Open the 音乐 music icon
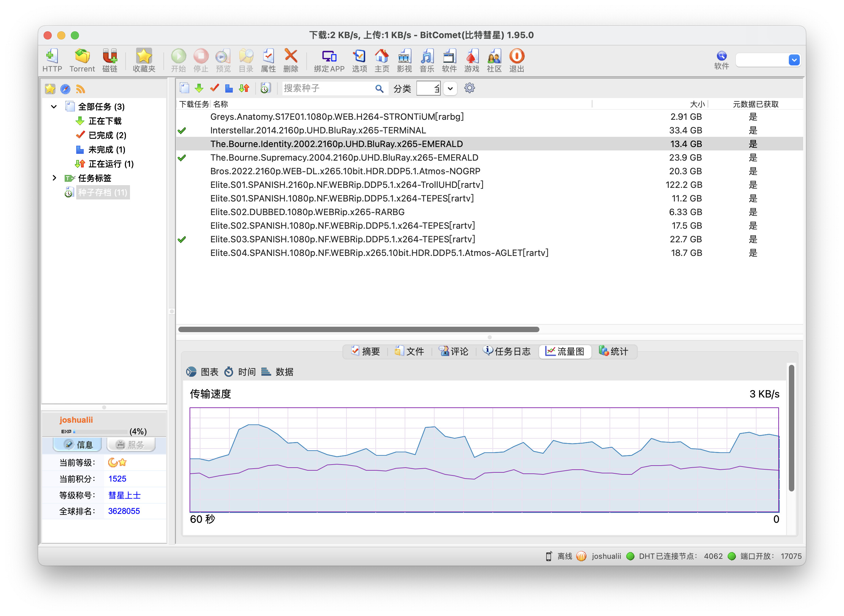This screenshot has height=616, width=844. point(427,60)
